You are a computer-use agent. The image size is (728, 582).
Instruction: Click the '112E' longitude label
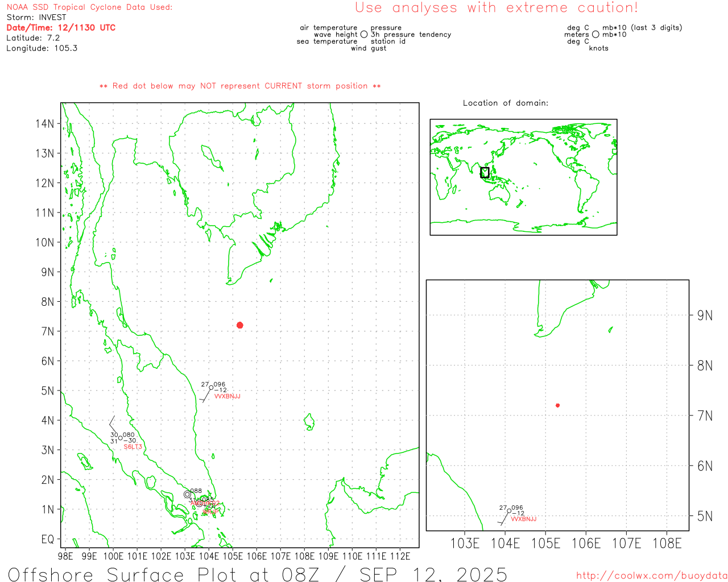[x=400, y=556]
